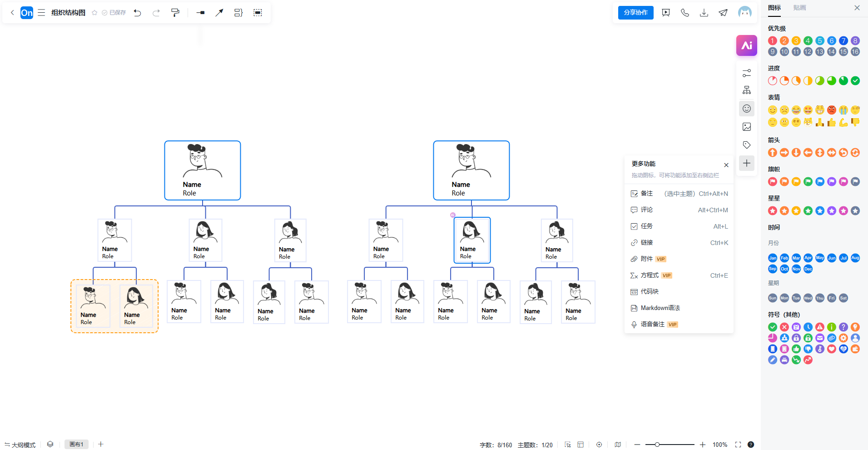The width and height of the screenshot is (868, 450).
Task: Toggle fullscreen view in status bar
Action: click(738, 445)
